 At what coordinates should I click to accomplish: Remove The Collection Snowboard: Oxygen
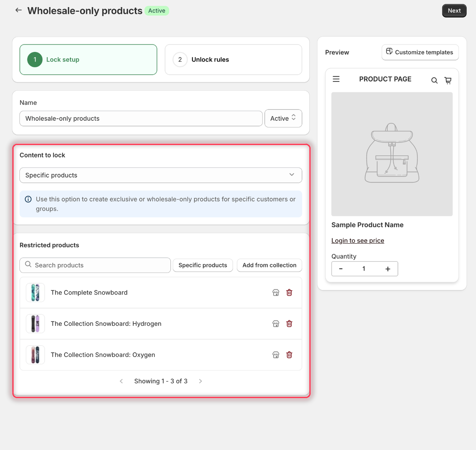pyautogui.click(x=289, y=355)
